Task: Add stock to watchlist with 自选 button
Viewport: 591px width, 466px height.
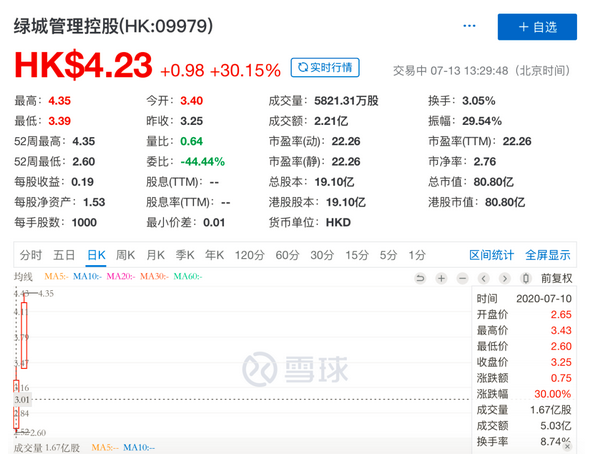Action: pos(537,27)
